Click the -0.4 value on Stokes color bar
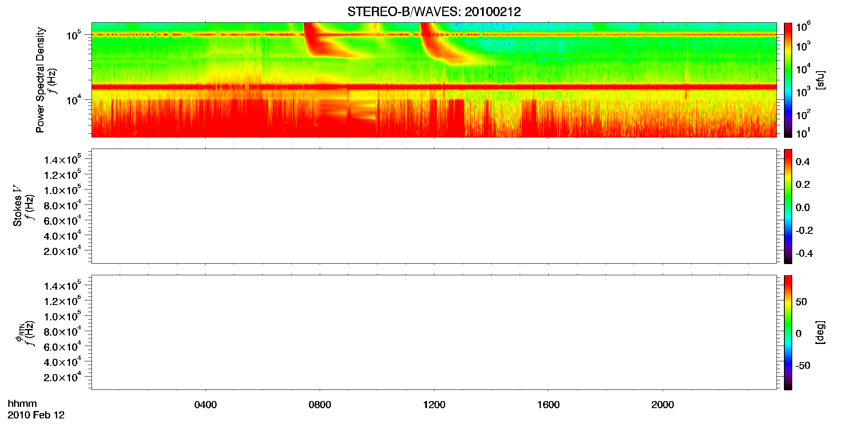Viewport: 868px width, 447px height. point(804,253)
